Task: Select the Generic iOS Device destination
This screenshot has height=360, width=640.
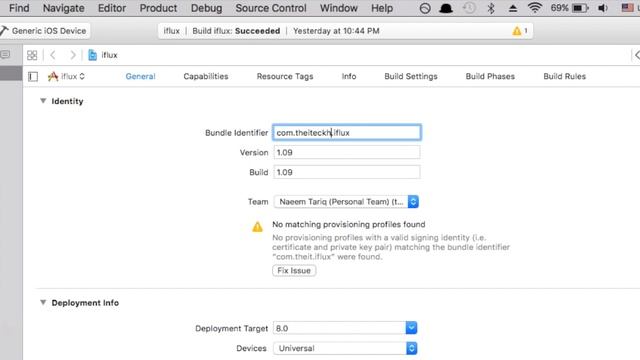Action: click(x=45, y=31)
